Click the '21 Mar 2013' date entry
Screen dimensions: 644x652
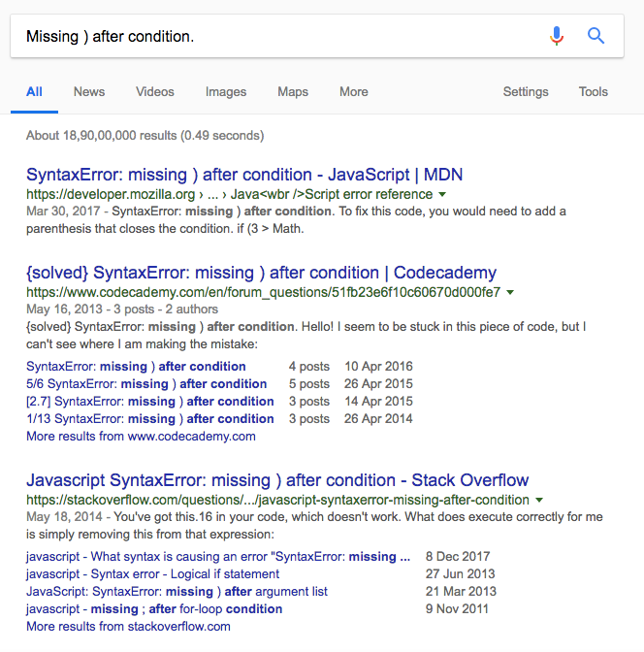[461, 592]
